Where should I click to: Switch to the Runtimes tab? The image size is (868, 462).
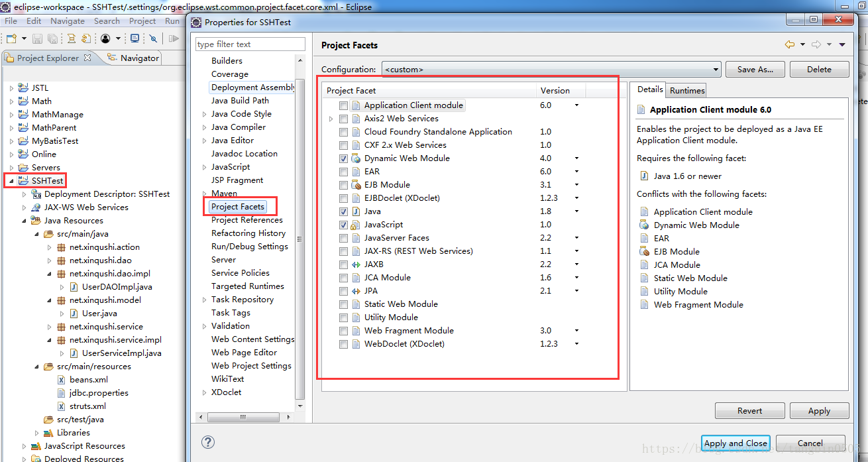click(687, 90)
